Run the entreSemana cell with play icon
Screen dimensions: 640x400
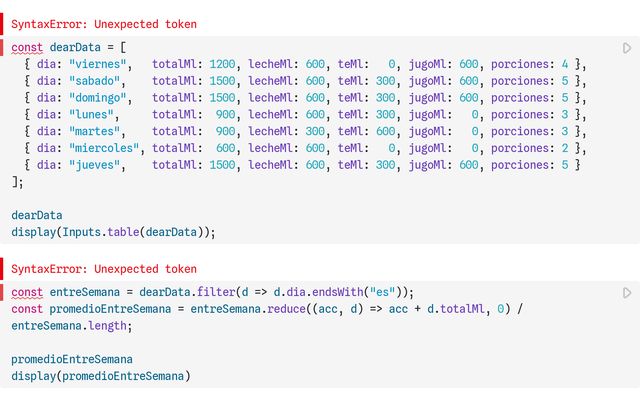(x=627, y=293)
